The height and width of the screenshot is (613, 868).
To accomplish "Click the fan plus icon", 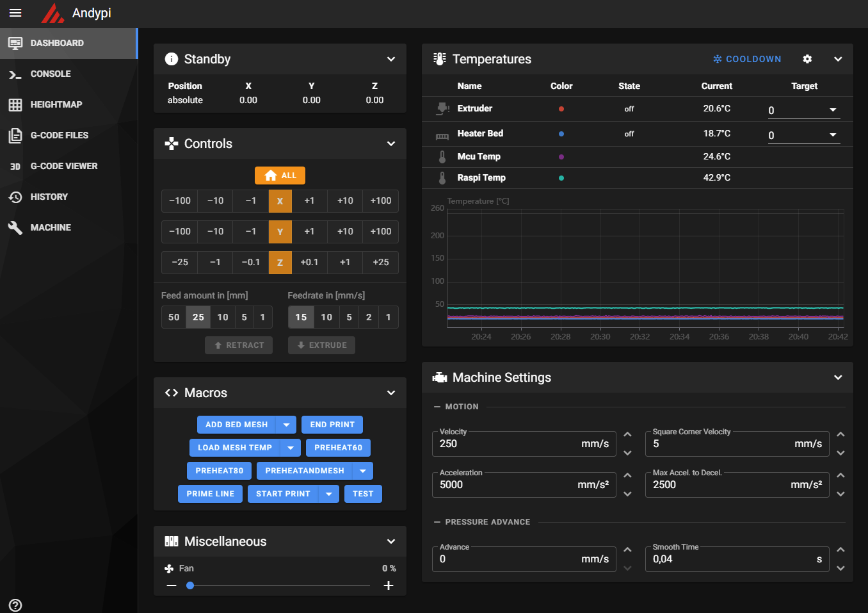I will 388,585.
